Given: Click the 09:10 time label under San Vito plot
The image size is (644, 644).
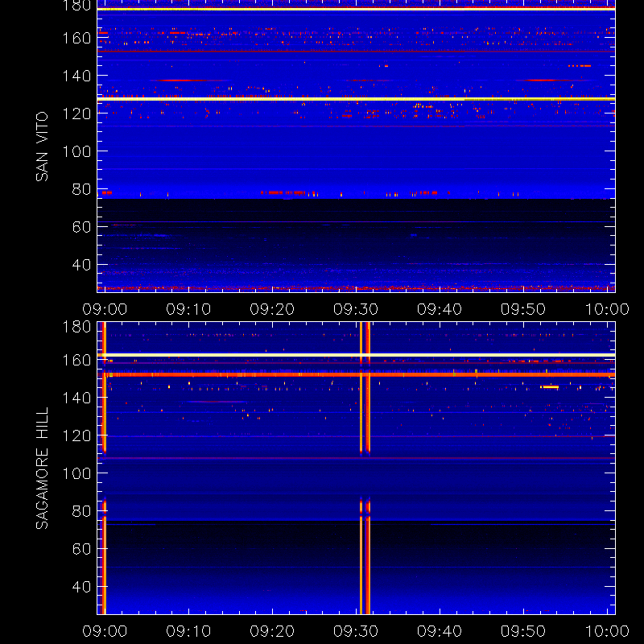Looking at the screenshot, I should click(188, 309).
